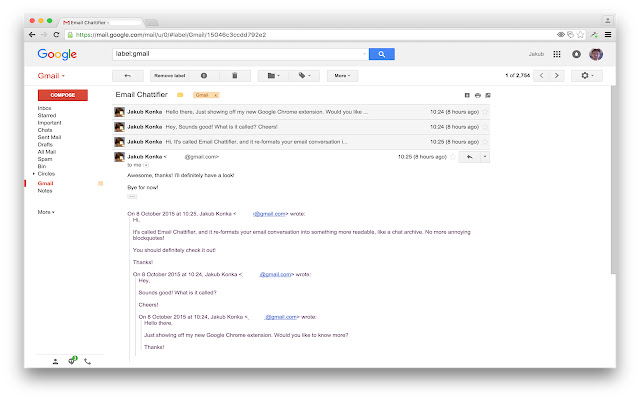Viewport: 640px width, 400px height.
Task: Star the 'Hi, It's called' message
Action: tap(485, 142)
